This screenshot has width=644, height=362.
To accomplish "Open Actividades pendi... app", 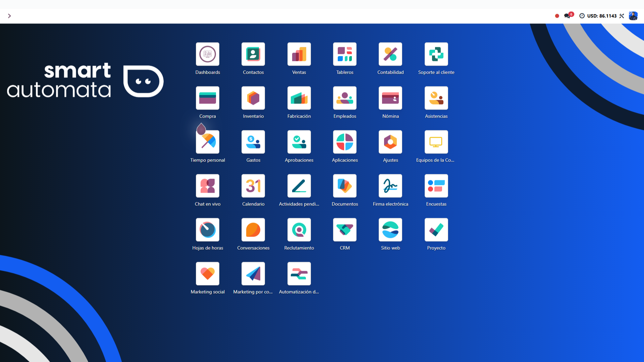I will (299, 186).
